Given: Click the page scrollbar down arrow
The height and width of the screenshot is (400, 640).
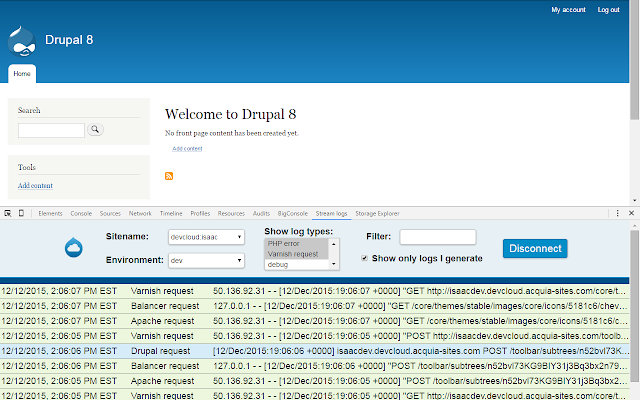Looking at the screenshot, I should coord(635,200).
